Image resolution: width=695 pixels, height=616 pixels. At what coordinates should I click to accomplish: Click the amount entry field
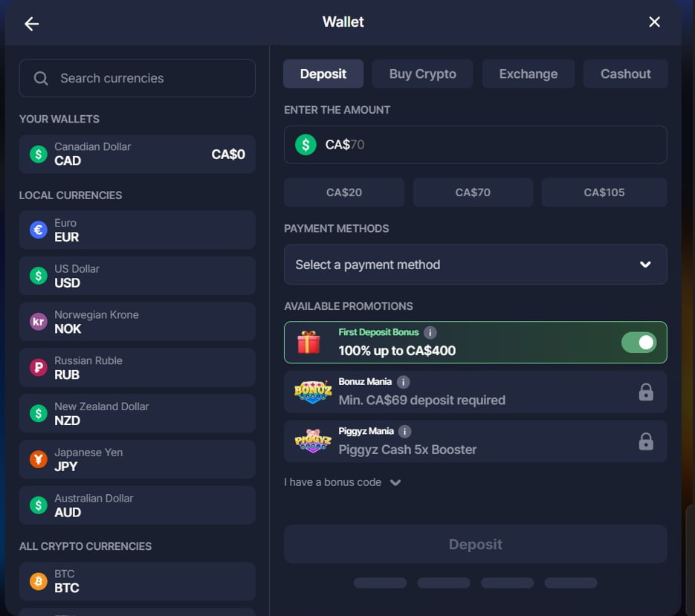pos(475,145)
